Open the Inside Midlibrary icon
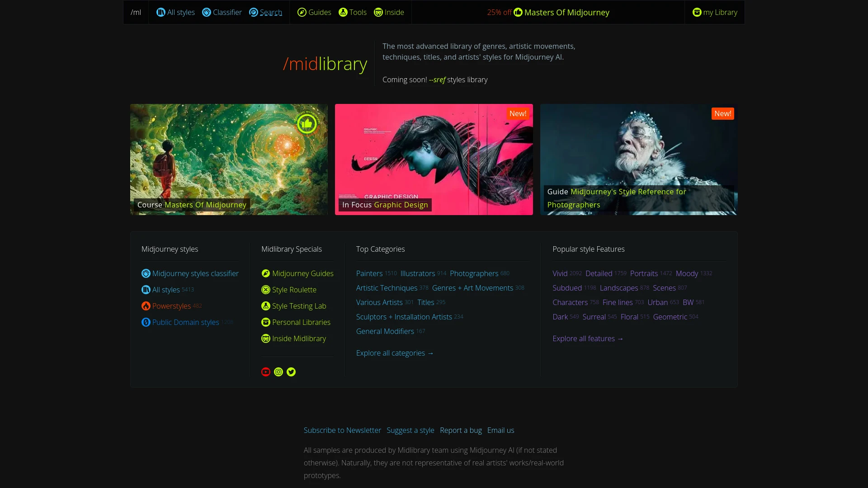 (266, 338)
